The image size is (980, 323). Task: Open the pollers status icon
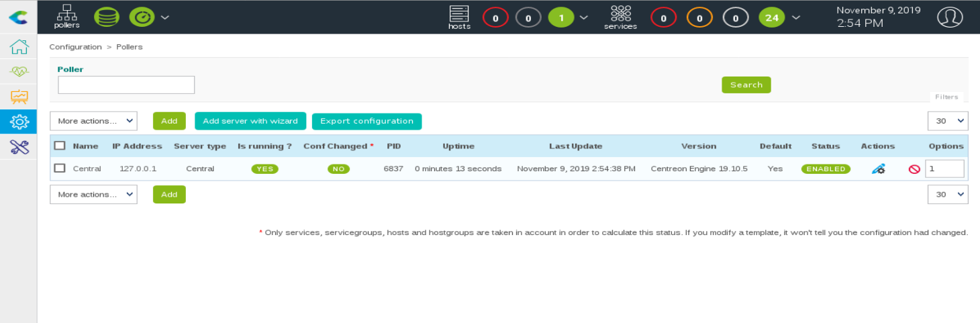point(66,16)
